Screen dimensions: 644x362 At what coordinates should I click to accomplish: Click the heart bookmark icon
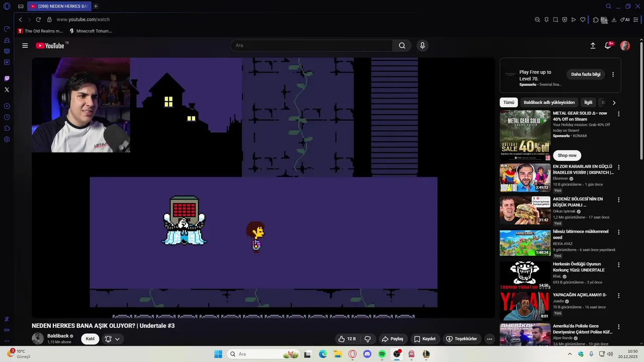[x=583, y=20]
